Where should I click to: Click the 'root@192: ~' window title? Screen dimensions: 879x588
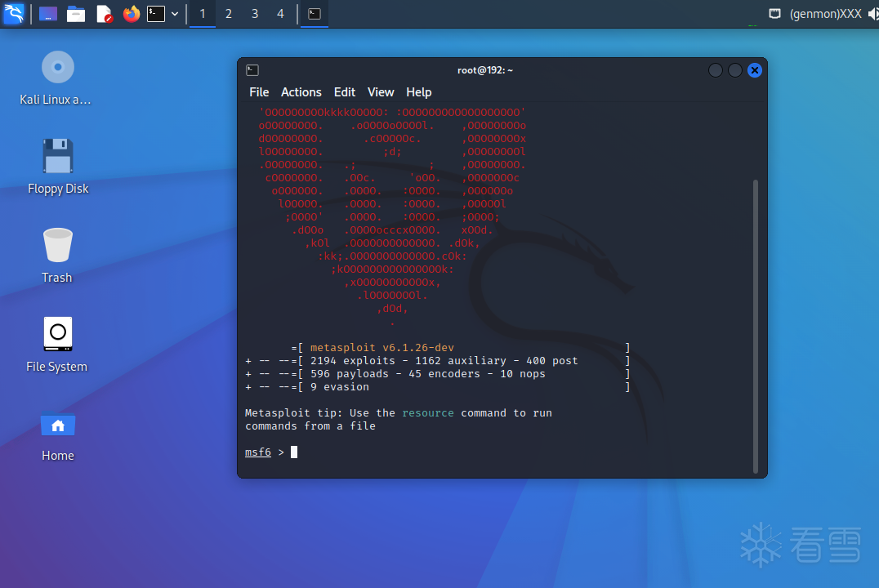[485, 70]
